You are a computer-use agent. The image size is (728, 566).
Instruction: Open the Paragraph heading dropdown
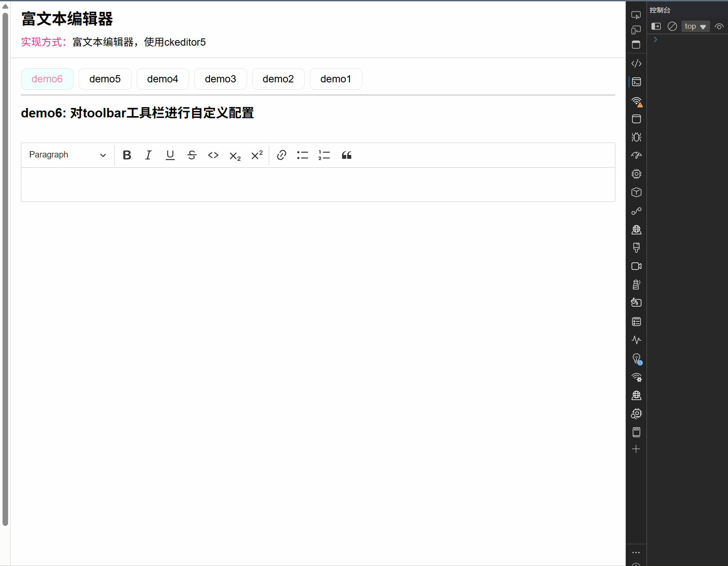point(67,155)
